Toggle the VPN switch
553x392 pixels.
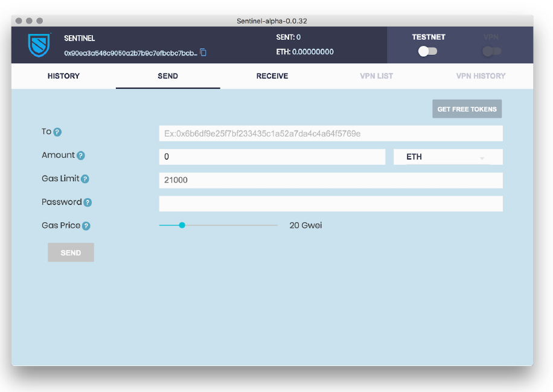[491, 51]
